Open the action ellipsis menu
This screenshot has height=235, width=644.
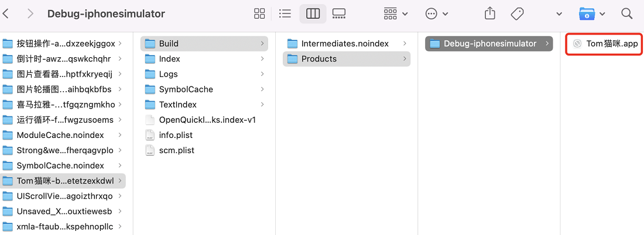point(437,14)
